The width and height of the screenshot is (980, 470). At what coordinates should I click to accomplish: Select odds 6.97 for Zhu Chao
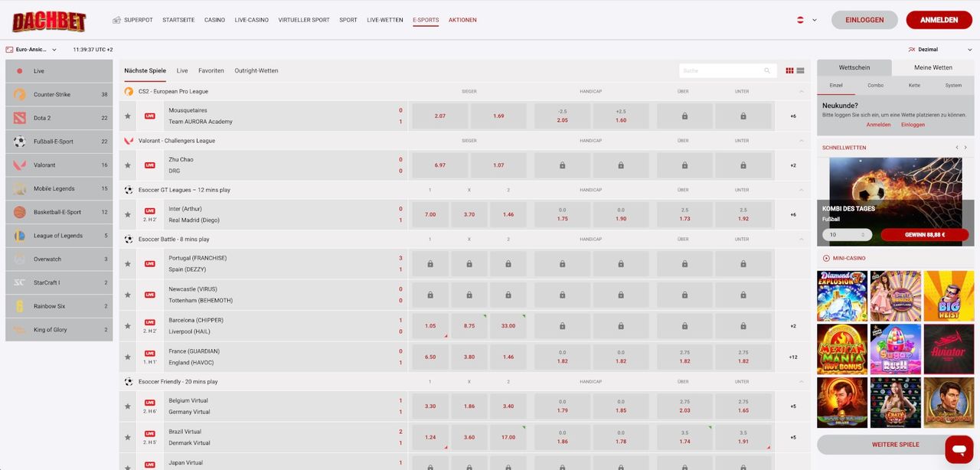tap(439, 165)
